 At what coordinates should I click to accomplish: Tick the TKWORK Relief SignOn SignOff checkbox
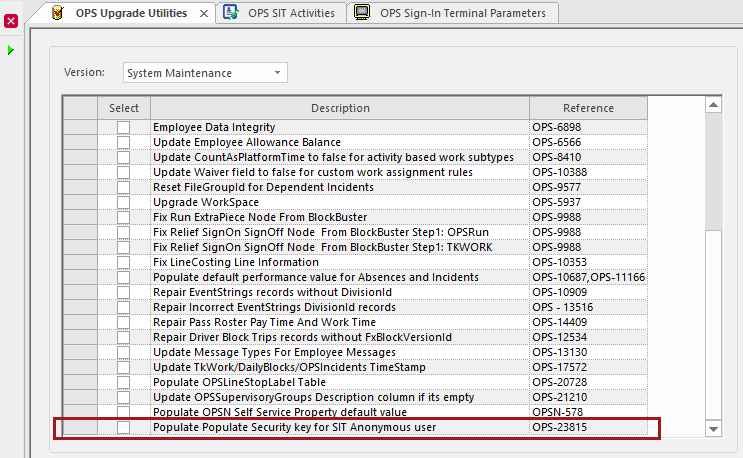click(x=124, y=247)
